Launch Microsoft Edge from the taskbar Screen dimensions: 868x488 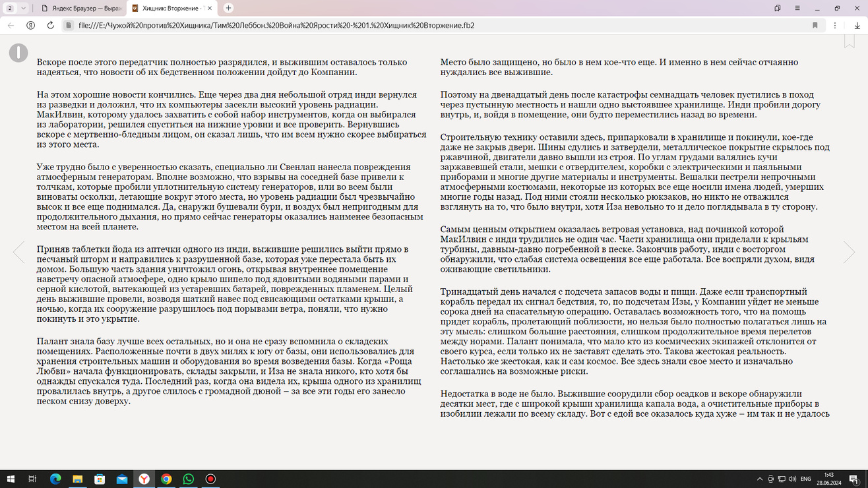pos(55,479)
